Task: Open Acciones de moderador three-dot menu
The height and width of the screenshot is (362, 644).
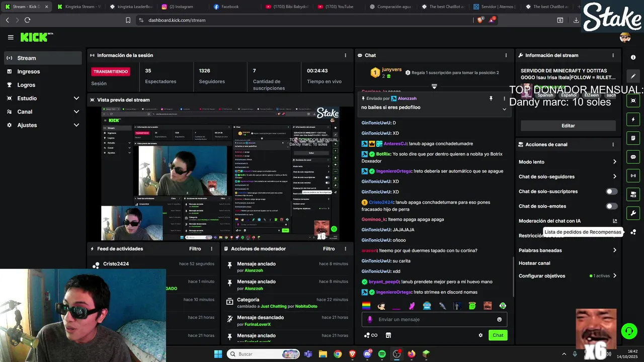Action: 345,249
